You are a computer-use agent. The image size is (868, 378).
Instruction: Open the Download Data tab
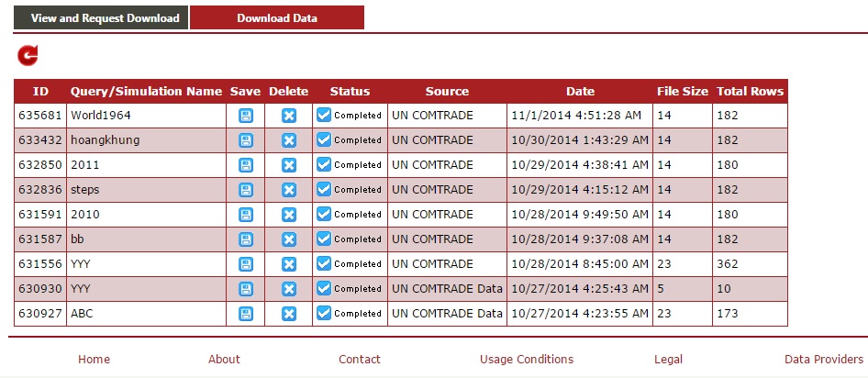tap(276, 18)
